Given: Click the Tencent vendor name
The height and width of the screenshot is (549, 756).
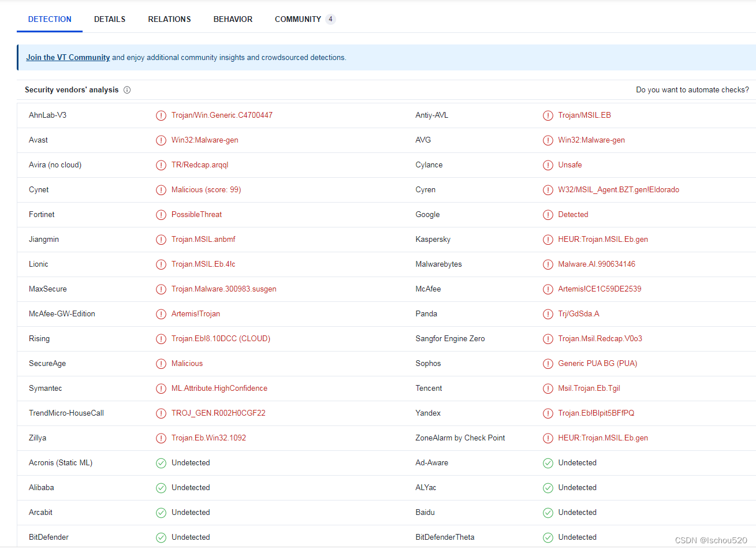Looking at the screenshot, I should click(429, 389).
